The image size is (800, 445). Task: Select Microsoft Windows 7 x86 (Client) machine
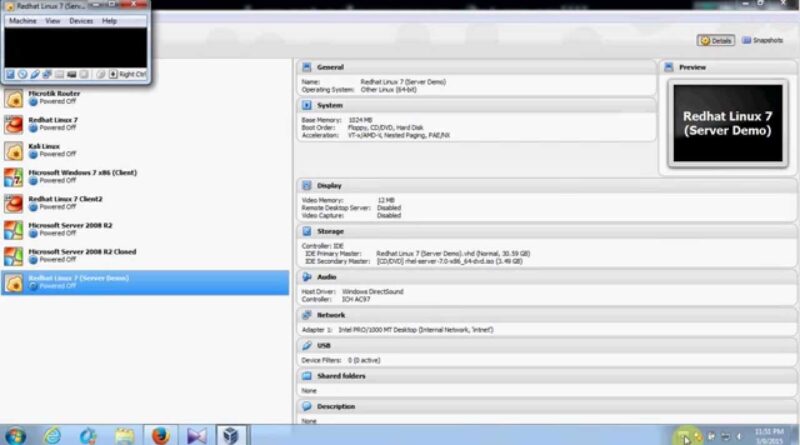tap(145, 177)
